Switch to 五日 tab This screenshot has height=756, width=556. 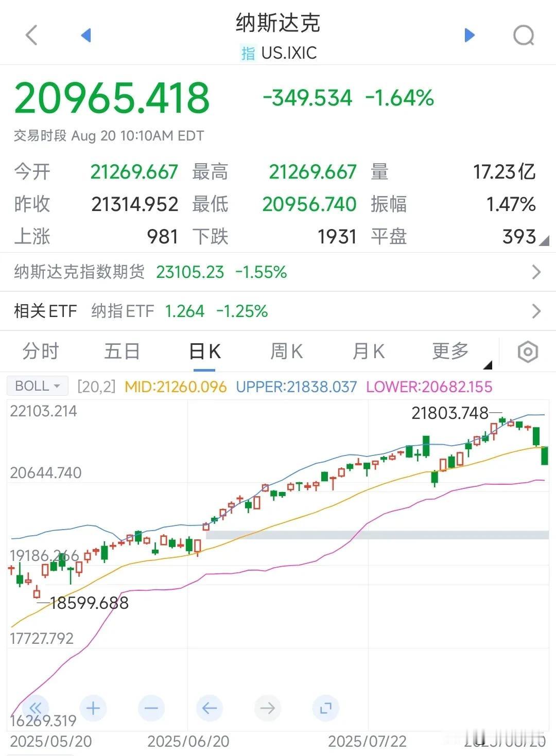click(122, 351)
